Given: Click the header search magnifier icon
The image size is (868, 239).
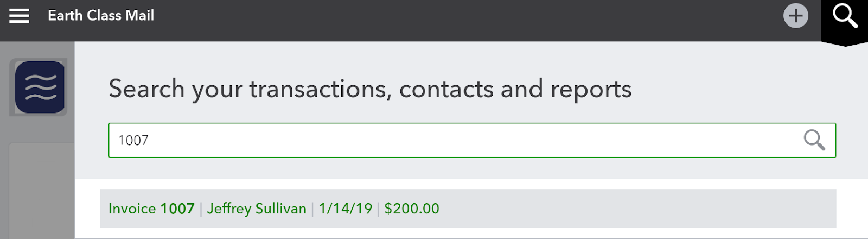Looking at the screenshot, I should click(x=845, y=16).
